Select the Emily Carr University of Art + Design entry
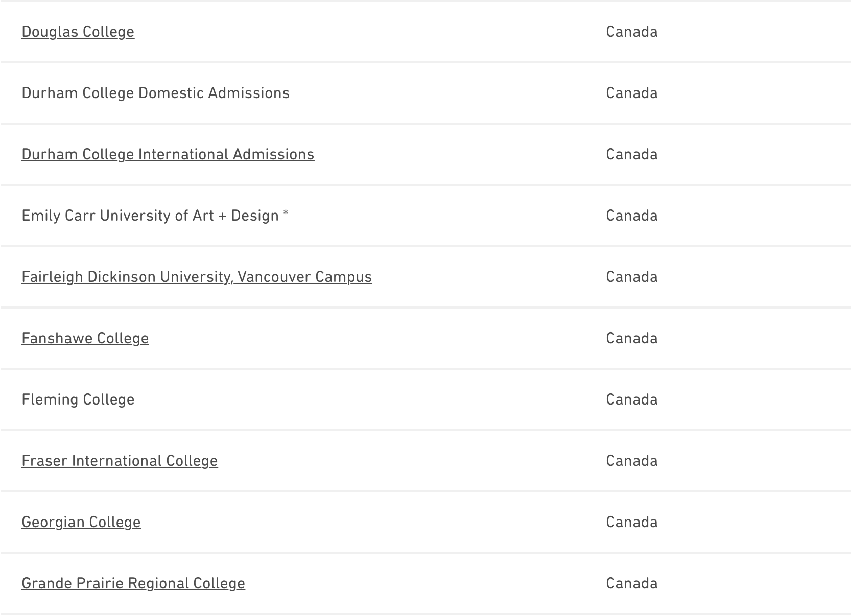The width and height of the screenshot is (851, 616). [150, 216]
